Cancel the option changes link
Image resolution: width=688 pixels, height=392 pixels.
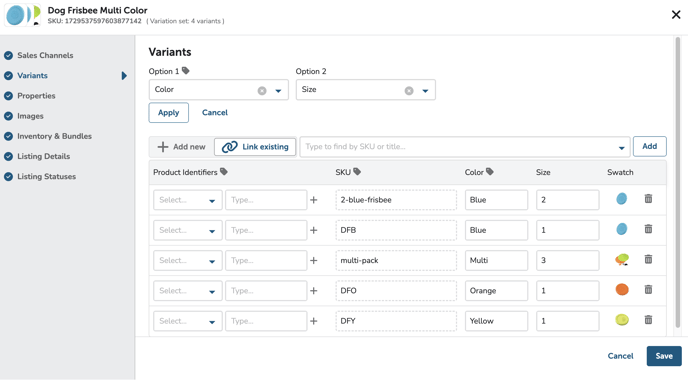pyautogui.click(x=215, y=113)
